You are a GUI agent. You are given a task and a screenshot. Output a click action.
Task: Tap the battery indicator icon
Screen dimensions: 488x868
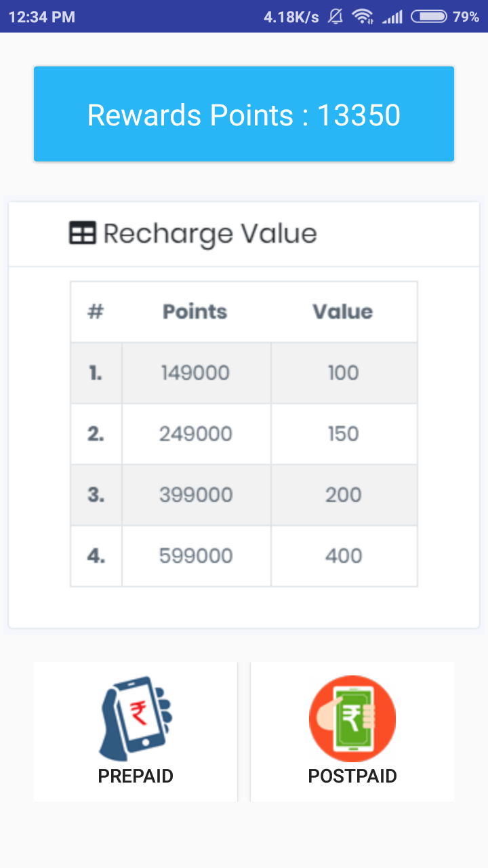(x=428, y=16)
